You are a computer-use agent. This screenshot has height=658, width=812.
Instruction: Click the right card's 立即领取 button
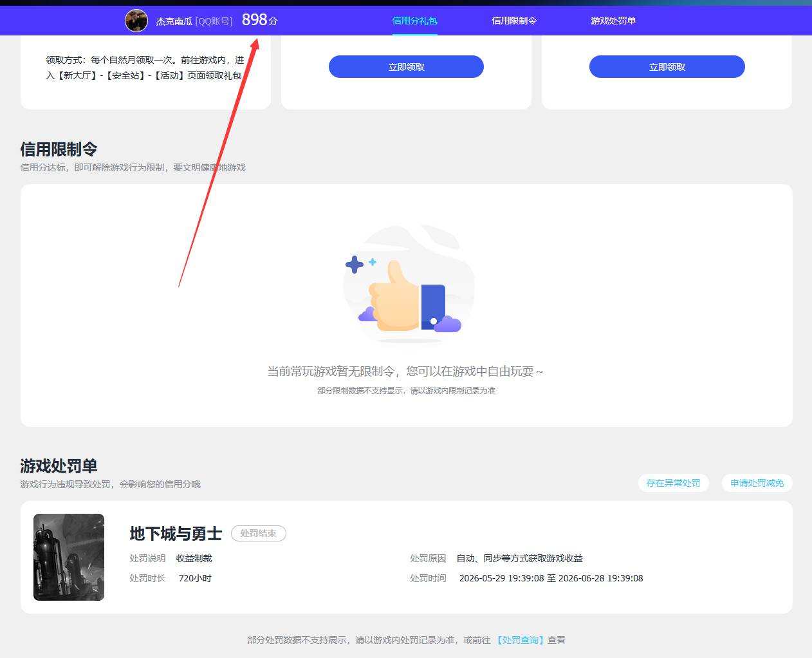click(667, 67)
